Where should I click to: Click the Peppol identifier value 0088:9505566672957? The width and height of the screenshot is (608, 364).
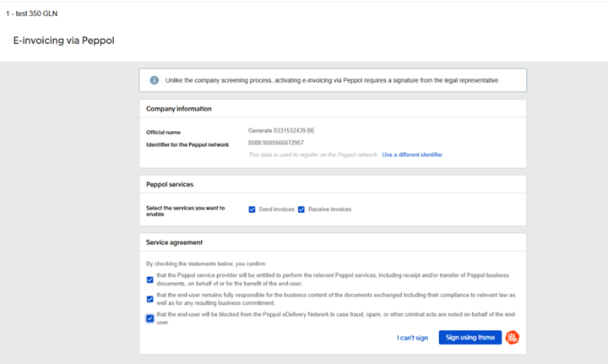(275, 143)
